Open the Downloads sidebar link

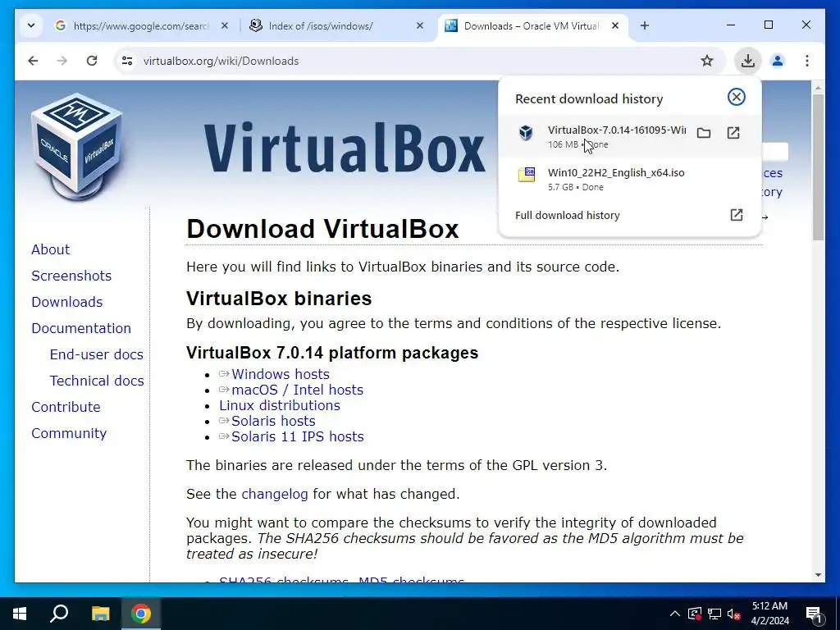coord(67,302)
